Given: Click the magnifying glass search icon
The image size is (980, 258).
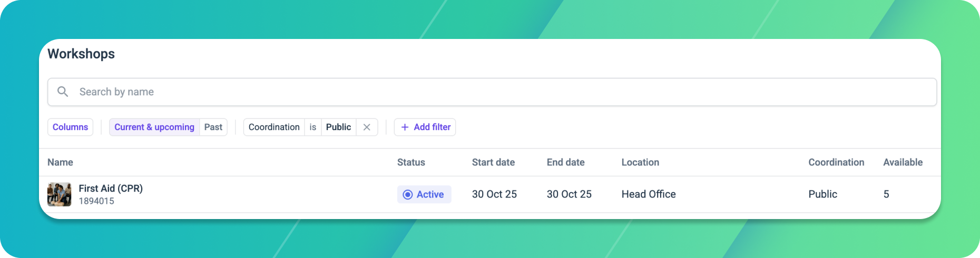Looking at the screenshot, I should 63,92.
